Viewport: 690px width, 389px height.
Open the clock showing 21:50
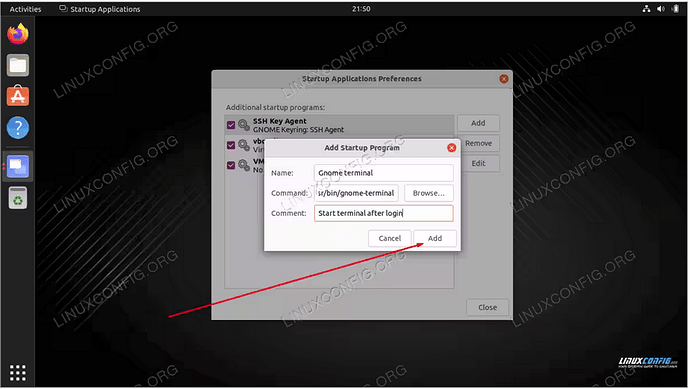pyautogui.click(x=361, y=9)
